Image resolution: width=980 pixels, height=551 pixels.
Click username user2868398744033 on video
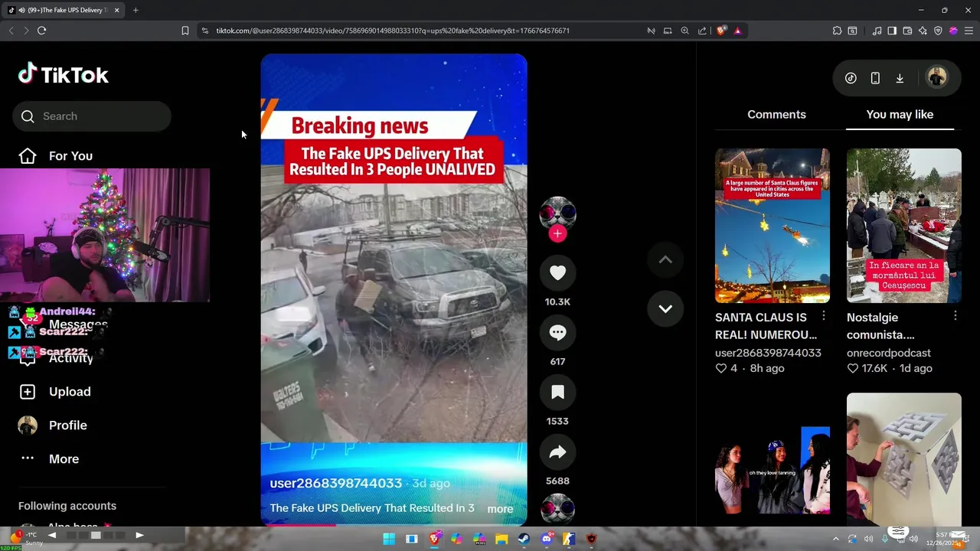click(336, 484)
